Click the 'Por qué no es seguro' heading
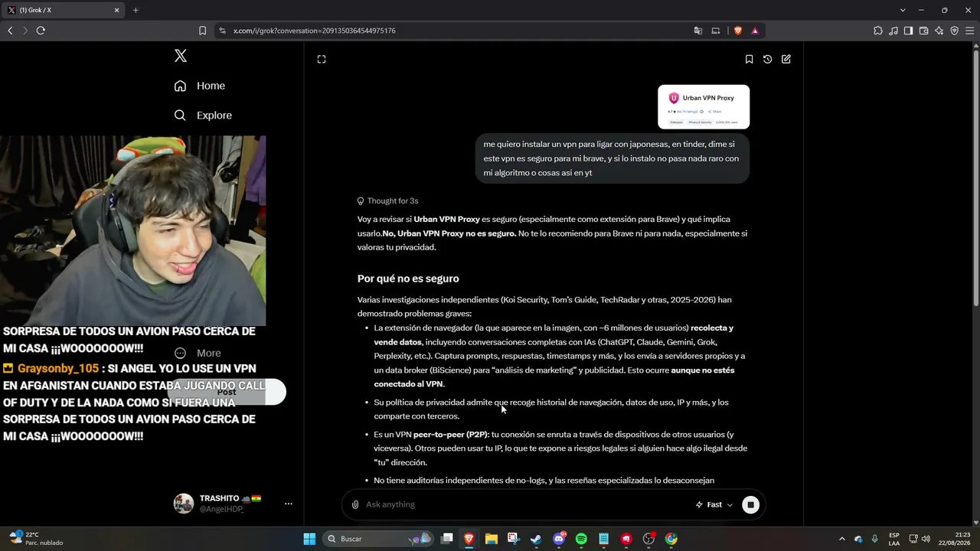Screen dimensions: 980x551 [x=408, y=279]
